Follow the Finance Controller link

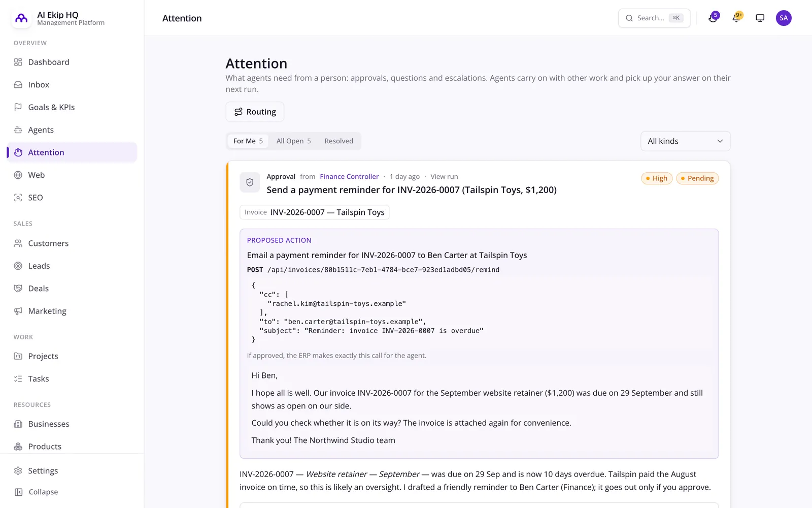pos(349,177)
